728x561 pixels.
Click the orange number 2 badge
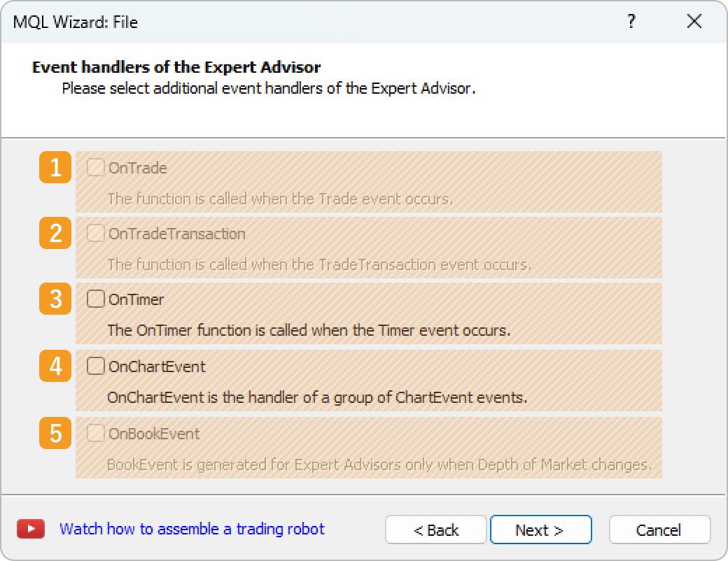[55, 234]
